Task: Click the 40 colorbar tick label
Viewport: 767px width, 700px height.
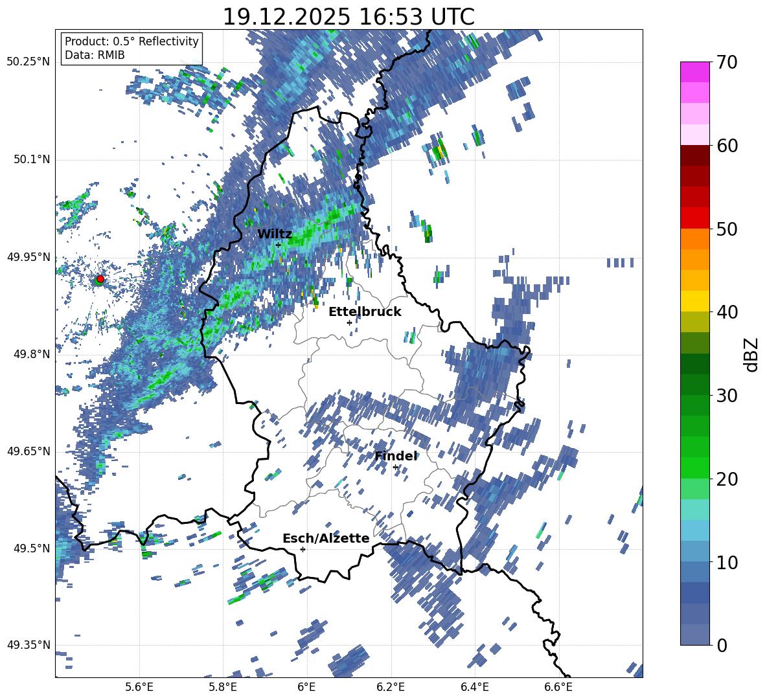Action: (727, 312)
